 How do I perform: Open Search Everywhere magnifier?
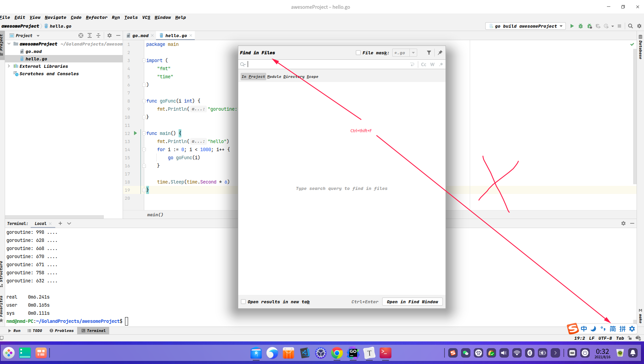(630, 26)
